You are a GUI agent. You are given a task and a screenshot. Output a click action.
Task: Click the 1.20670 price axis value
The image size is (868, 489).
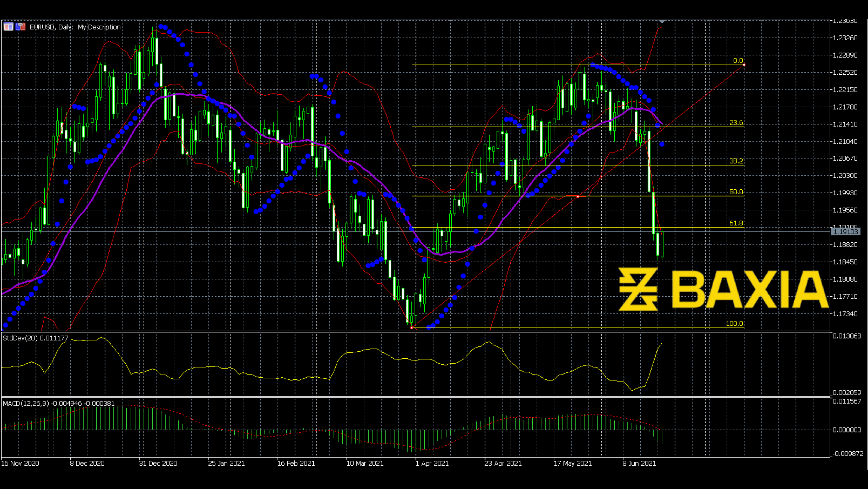pyautogui.click(x=845, y=158)
